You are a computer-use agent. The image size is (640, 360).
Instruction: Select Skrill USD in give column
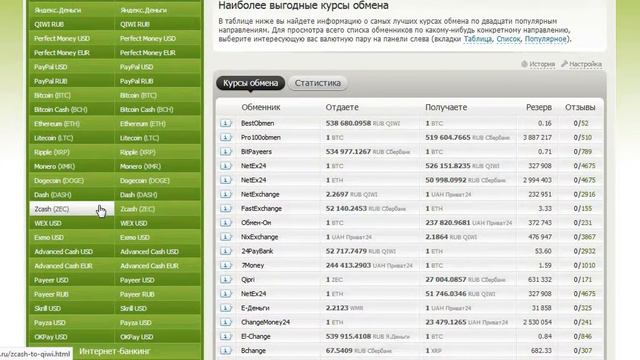72,309
